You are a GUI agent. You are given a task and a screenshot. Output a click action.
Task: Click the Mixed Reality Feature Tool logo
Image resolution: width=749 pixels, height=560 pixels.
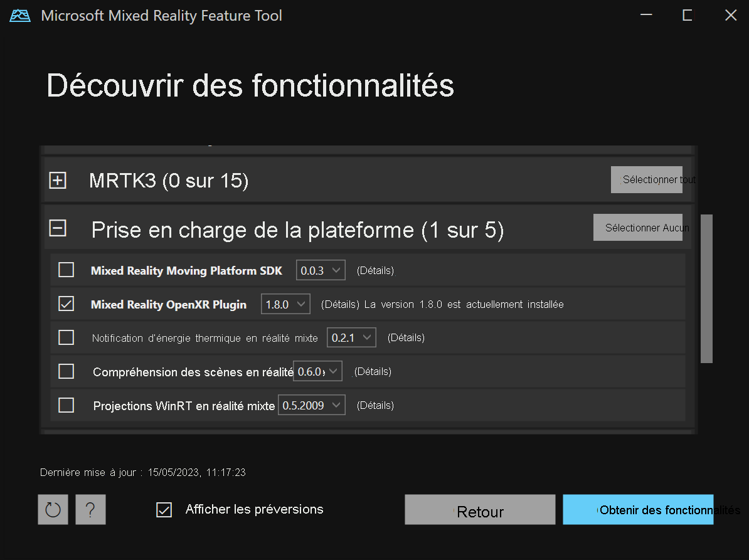[x=19, y=15]
